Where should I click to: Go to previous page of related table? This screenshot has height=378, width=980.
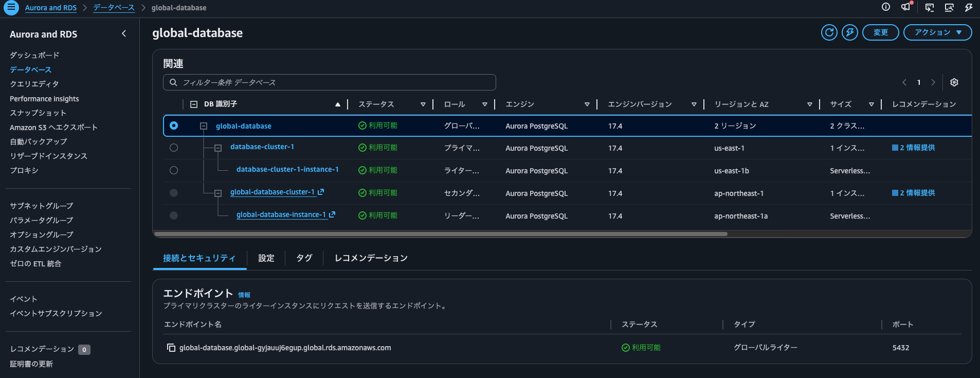tap(904, 82)
